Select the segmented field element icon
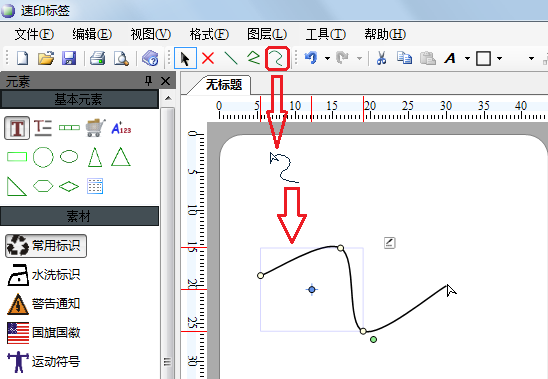 (69, 128)
